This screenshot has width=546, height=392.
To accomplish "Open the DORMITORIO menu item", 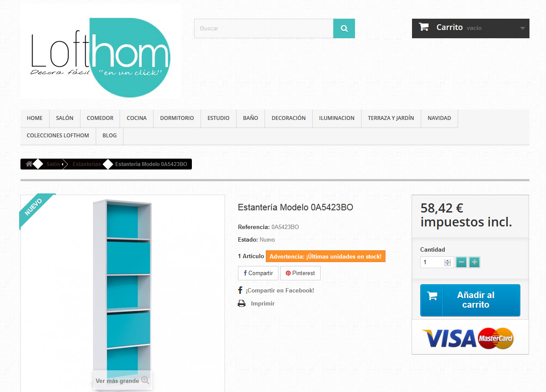I will point(177,118).
